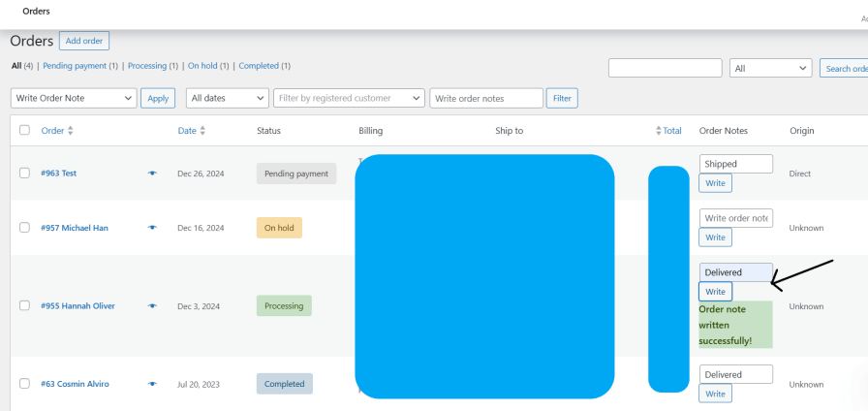Open order #63 Cosmin Alviro link
This screenshot has width=868, height=411.
pyautogui.click(x=75, y=384)
